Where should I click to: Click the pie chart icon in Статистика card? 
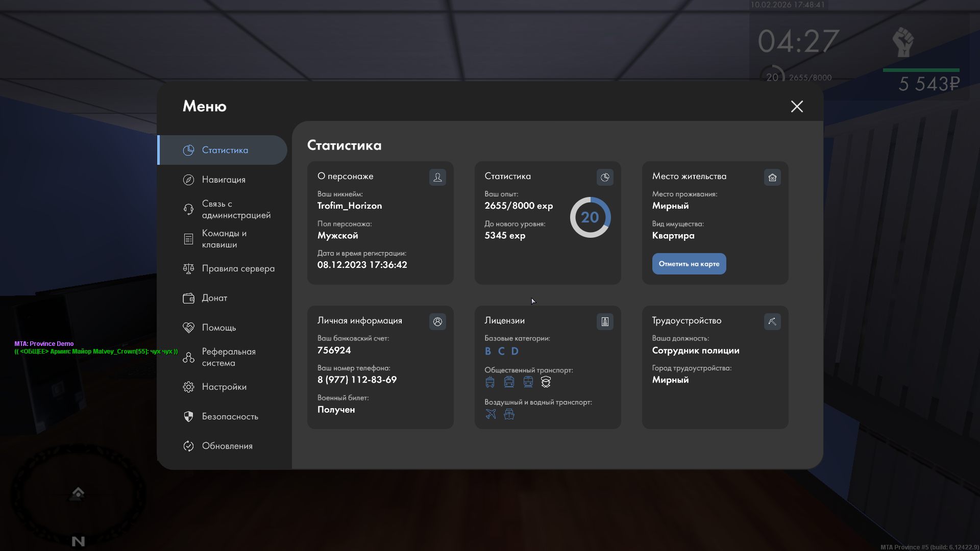coord(605,177)
